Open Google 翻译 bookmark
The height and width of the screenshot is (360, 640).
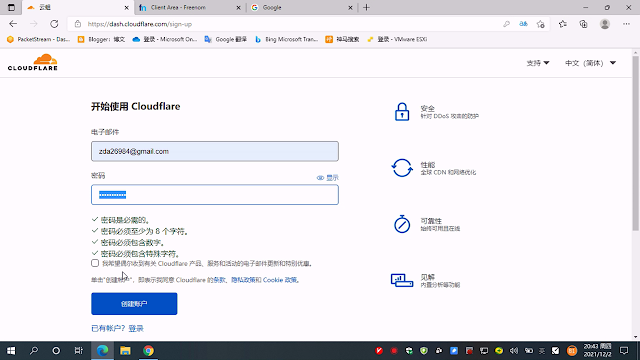click(x=226, y=40)
